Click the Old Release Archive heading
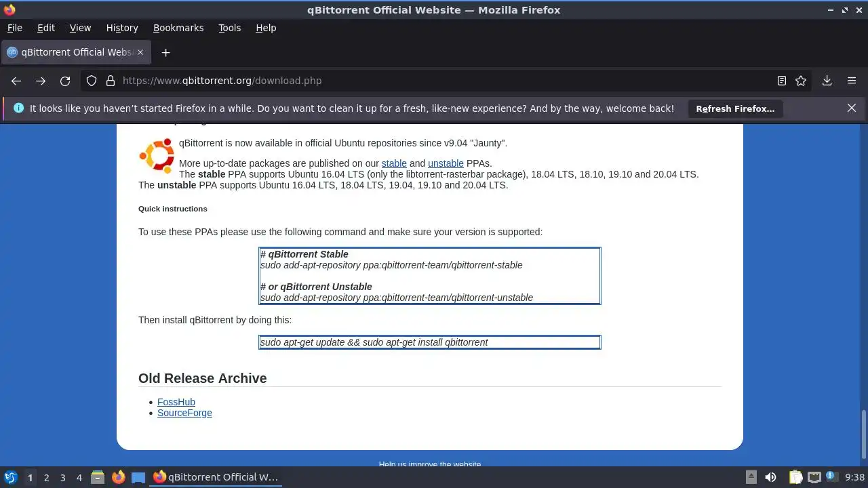The width and height of the screenshot is (868, 488). (203, 378)
